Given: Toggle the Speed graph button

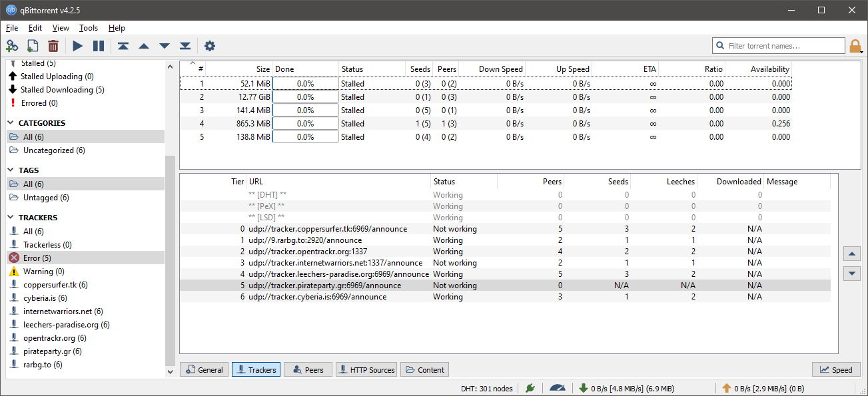Looking at the screenshot, I should pyautogui.click(x=836, y=369).
